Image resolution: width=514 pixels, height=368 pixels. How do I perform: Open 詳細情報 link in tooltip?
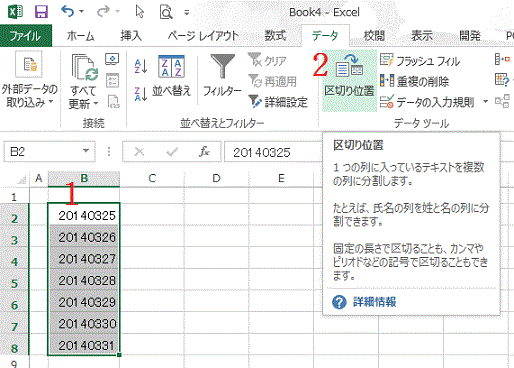pyautogui.click(x=375, y=302)
